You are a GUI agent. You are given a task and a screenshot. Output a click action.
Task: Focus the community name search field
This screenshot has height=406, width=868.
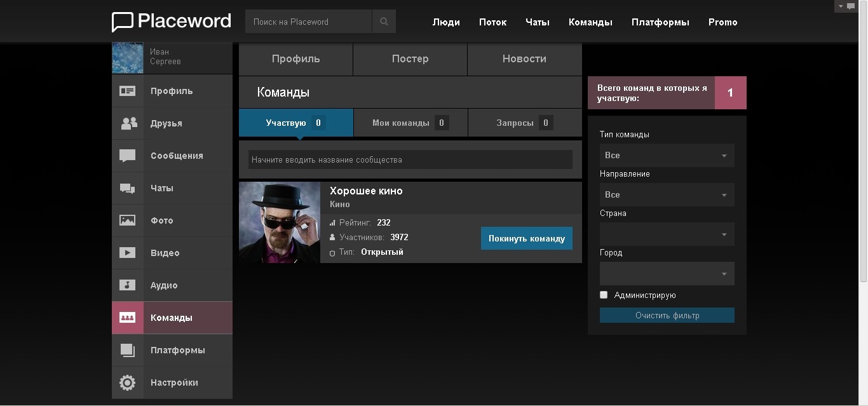410,159
